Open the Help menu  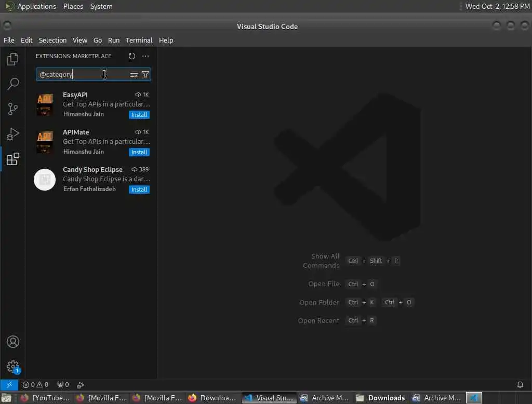tap(166, 40)
